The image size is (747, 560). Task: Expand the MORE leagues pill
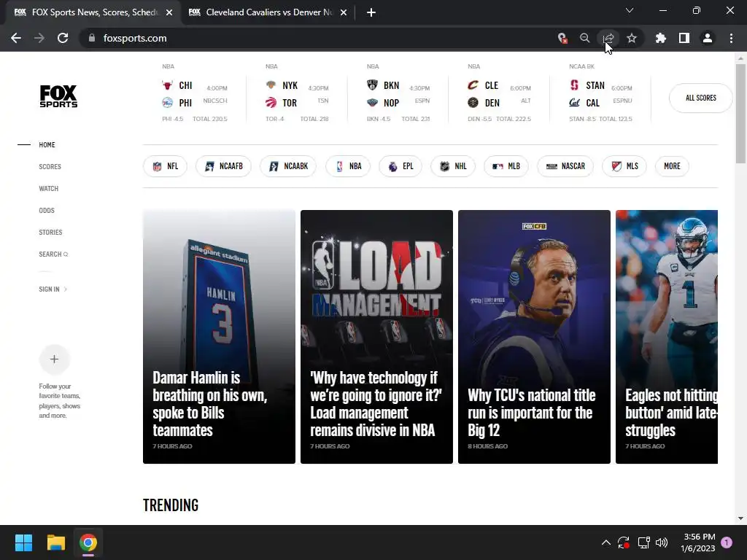(672, 166)
